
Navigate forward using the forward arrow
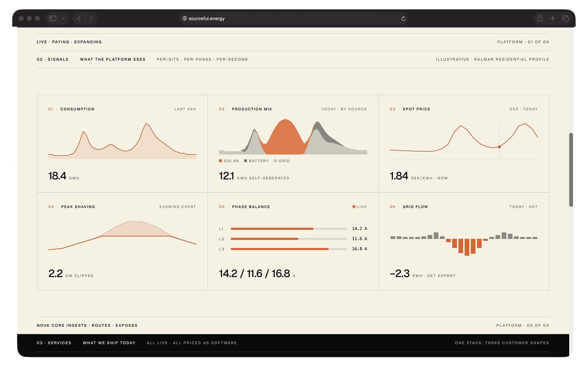click(92, 18)
